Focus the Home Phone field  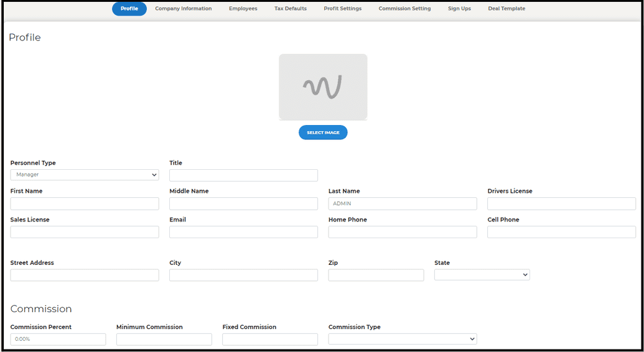(x=403, y=231)
